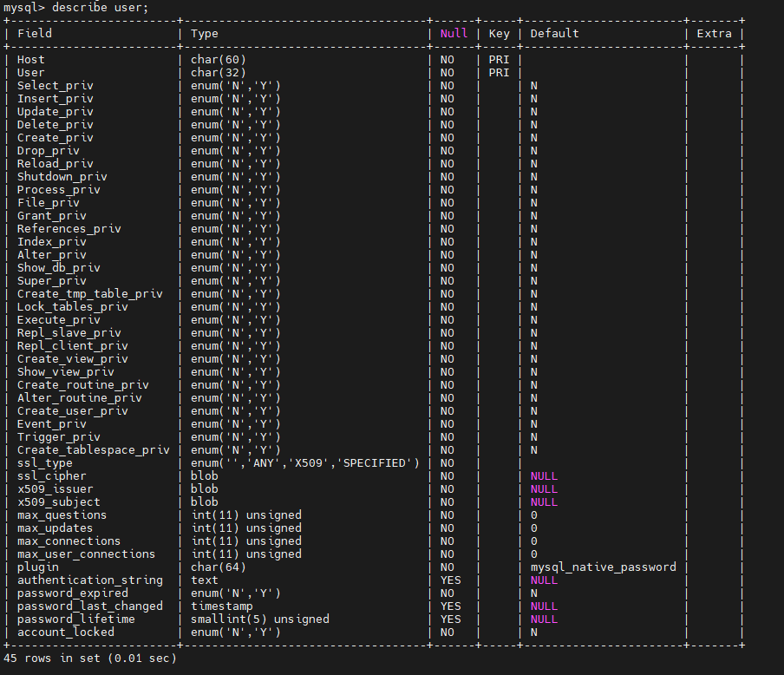
Task: Select the 'Show_view_priv' field
Action: tap(66, 372)
